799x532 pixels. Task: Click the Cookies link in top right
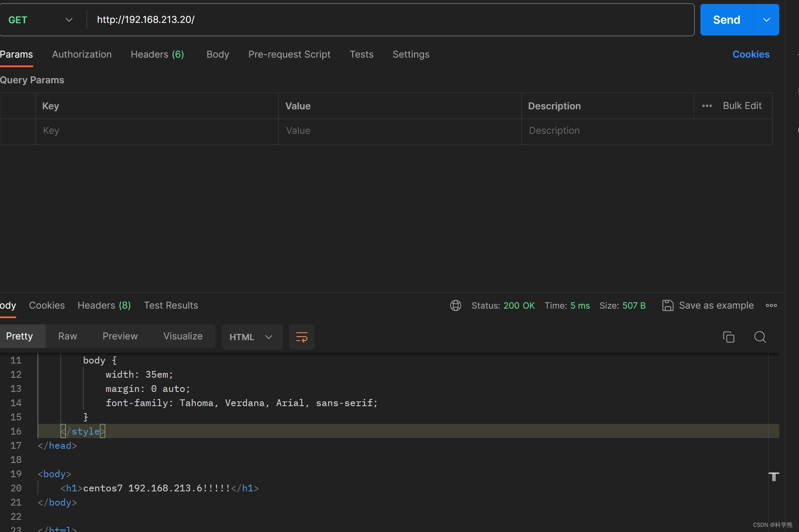pyautogui.click(x=750, y=54)
